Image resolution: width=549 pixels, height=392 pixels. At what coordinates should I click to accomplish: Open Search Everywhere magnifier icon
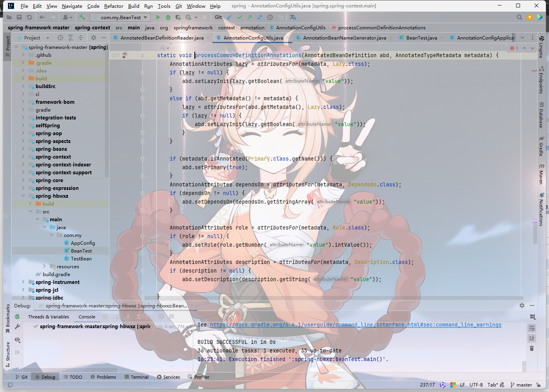coord(520,17)
